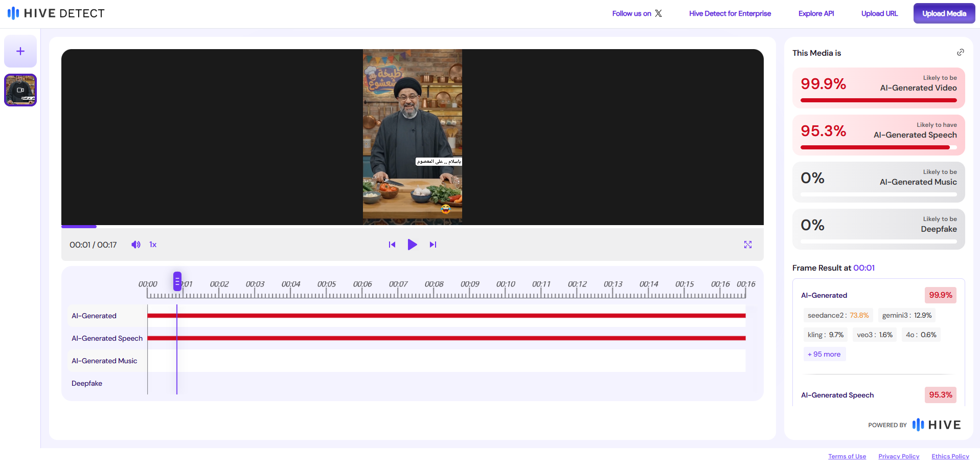Click the 00:01 / 00:17 time display
980x463 pixels.
click(x=93, y=245)
